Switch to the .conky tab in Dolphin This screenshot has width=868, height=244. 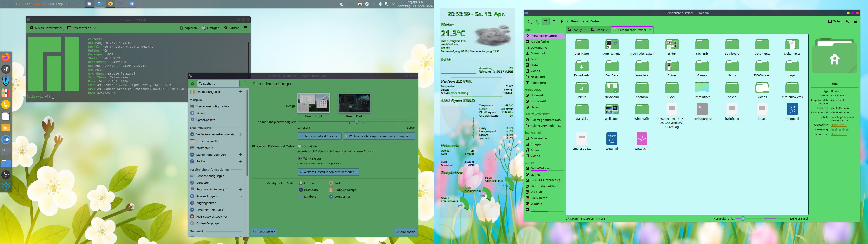click(577, 30)
